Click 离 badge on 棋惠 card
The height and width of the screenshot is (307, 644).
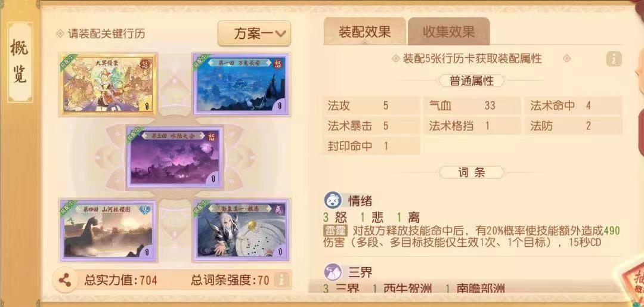click(278, 210)
